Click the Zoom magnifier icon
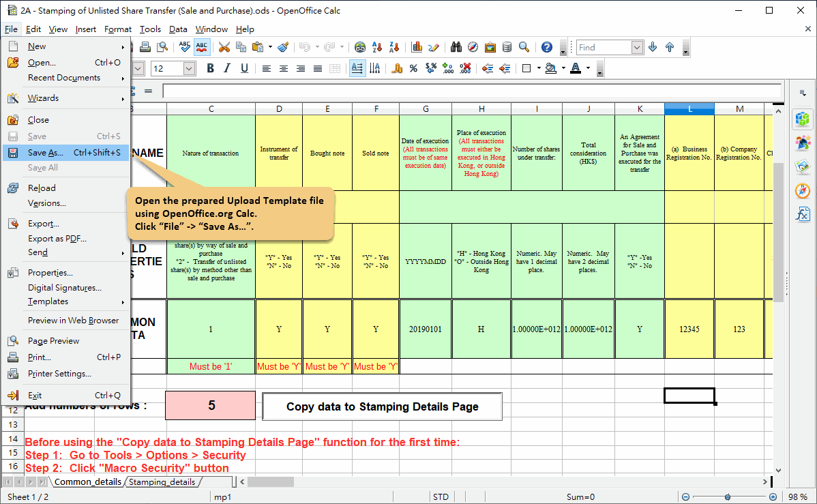The image size is (817, 504). [x=524, y=48]
